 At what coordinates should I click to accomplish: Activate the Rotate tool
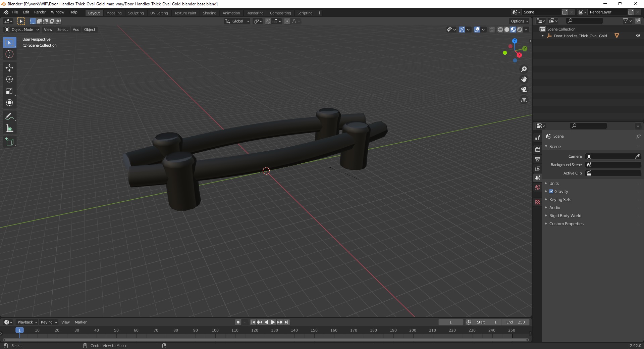9,79
